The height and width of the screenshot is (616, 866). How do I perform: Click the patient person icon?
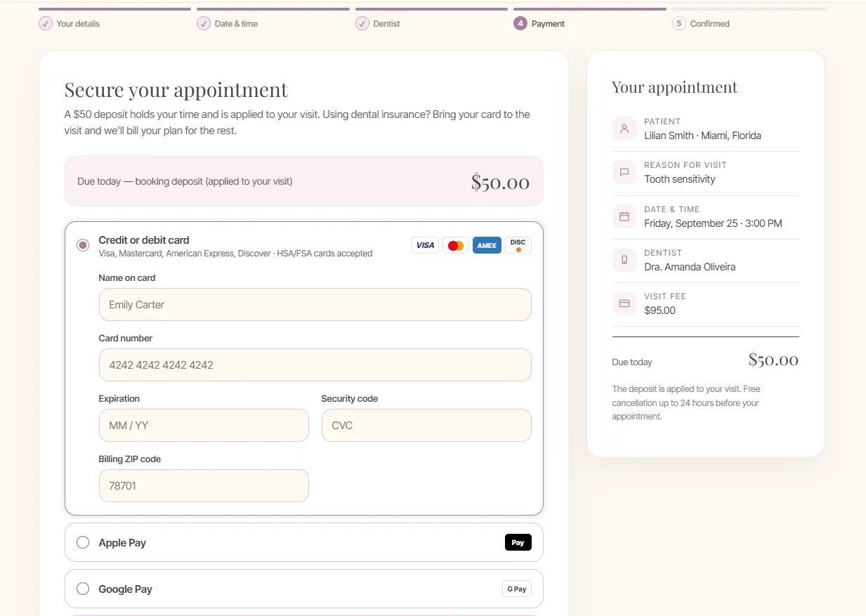[x=624, y=129]
